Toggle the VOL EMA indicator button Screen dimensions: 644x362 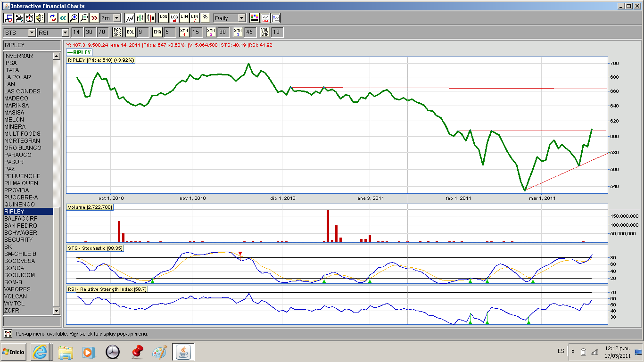[x=265, y=32]
